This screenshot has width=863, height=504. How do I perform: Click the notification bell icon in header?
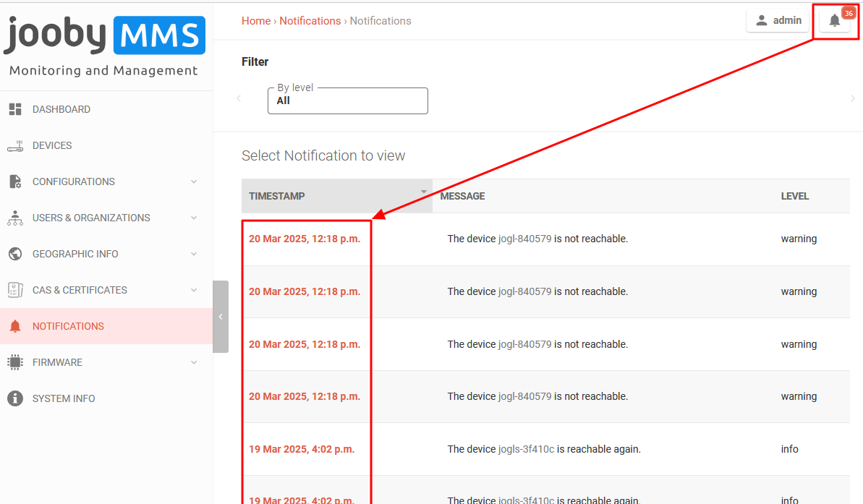(834, 20)
